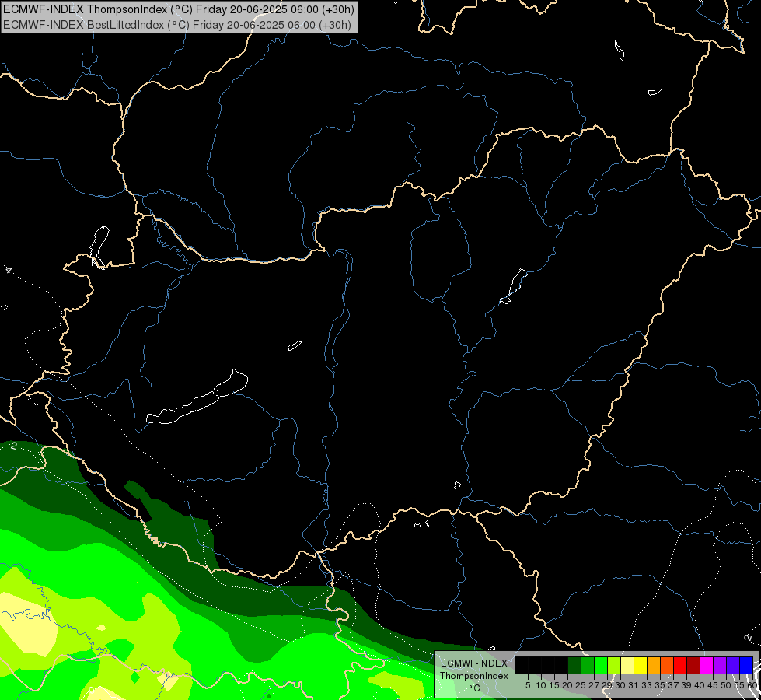Screen dimensions: 761x700
Task: Click the legend label ThompsonIndex
Action: [x=474, y=676]
